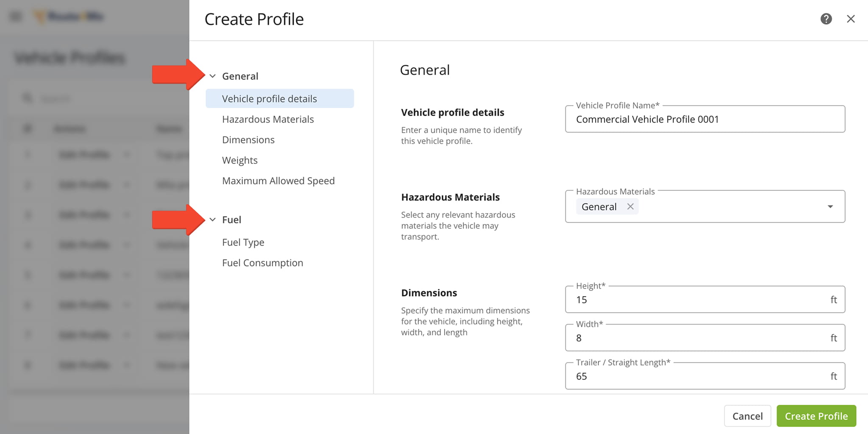Screen dimensions: 868x434
Task: Click the green Create Profile button
Action: coord(816,416)
